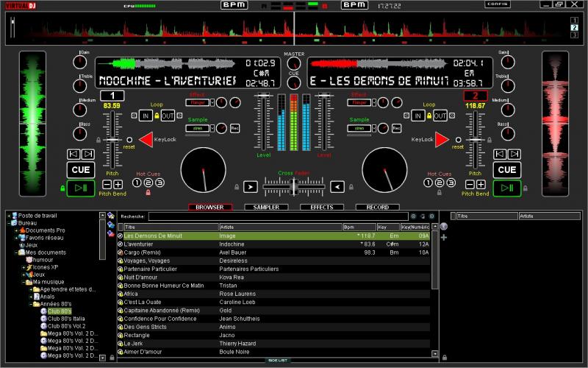This screenshot has height=368, width=588.
Task: Click deck 2 sample Rec button
Action: [x=396, y=128]
